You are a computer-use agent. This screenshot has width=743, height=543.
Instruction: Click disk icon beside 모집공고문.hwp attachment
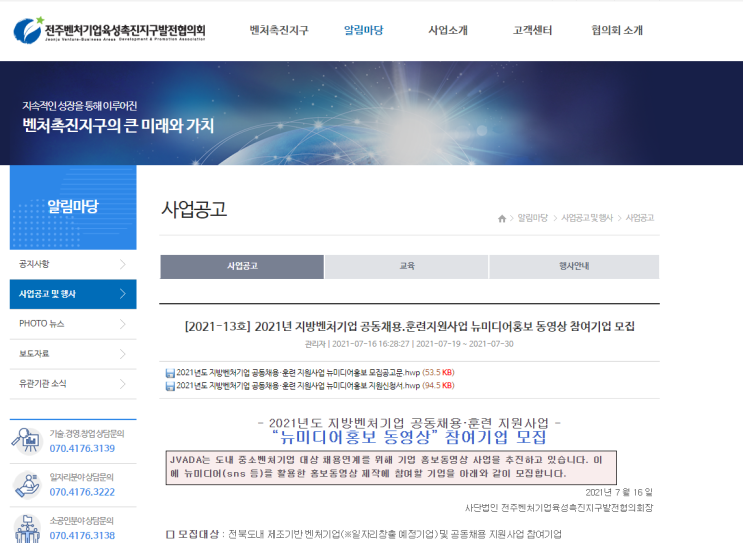click(170, 373)
